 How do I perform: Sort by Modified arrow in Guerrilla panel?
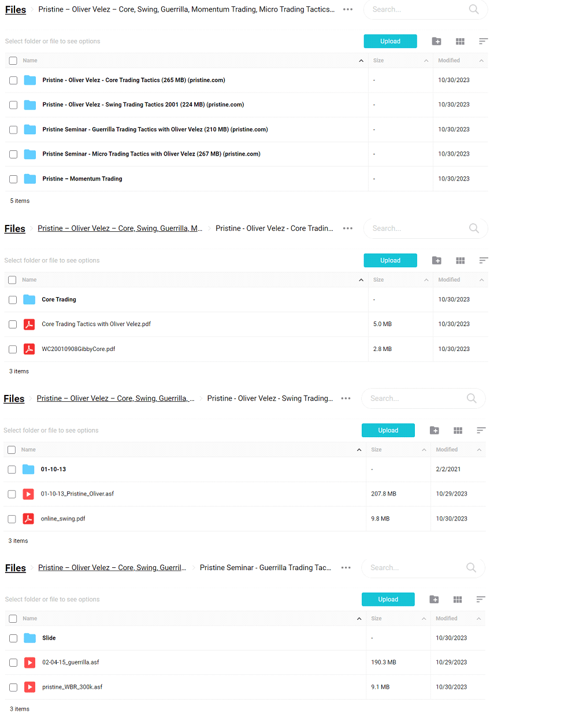click(x=478, y=619)
